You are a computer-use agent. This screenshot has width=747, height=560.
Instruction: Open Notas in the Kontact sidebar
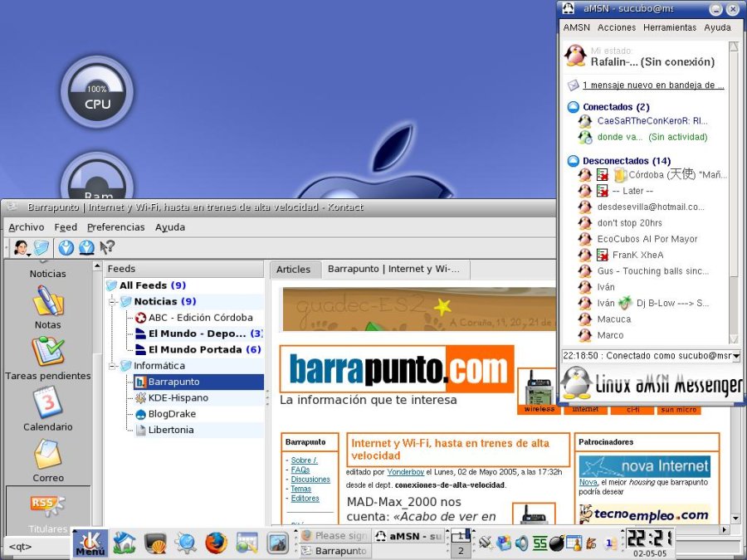click(x=47, y=307)
